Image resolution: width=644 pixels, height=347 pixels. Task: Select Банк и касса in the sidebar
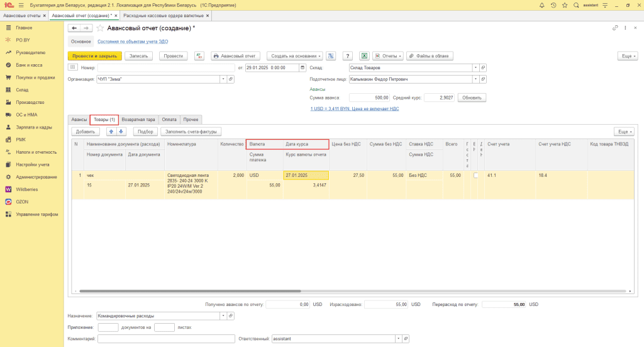click(28, 65)
